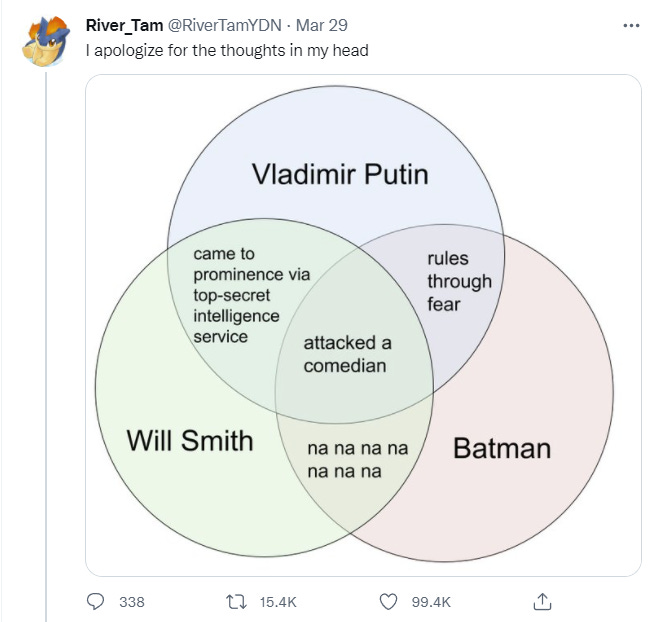653x622 pixels.
Task: Click the 338 replies count
Action: pos(132,601)
